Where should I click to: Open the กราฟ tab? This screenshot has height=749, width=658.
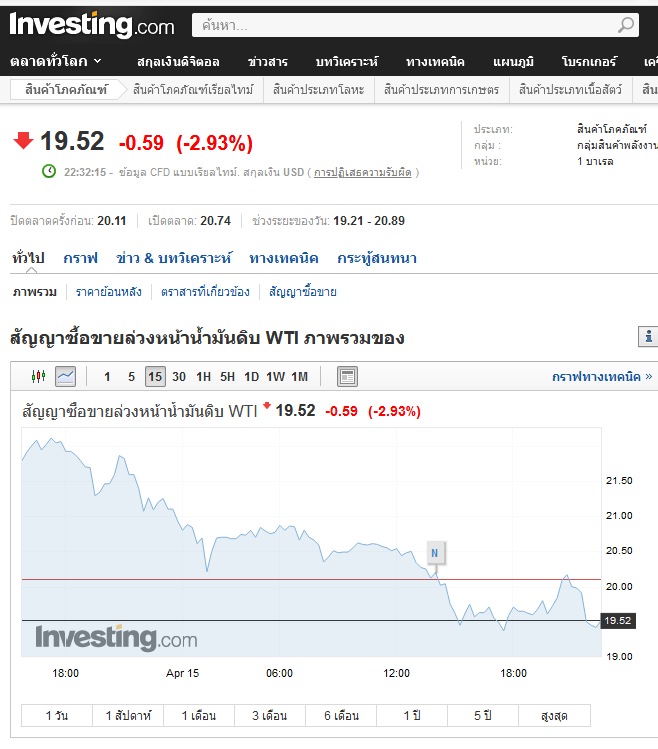80,258
